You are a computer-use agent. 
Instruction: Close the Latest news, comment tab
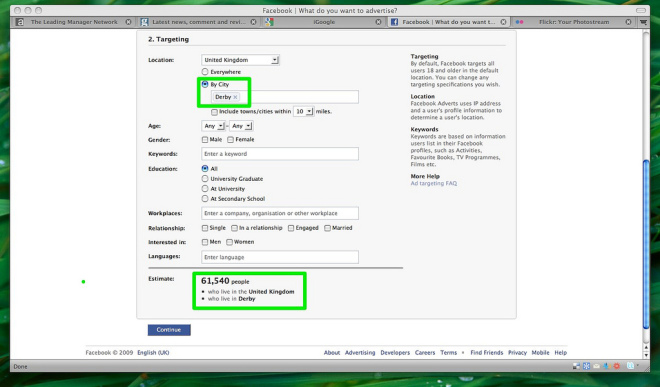point(253,22)
